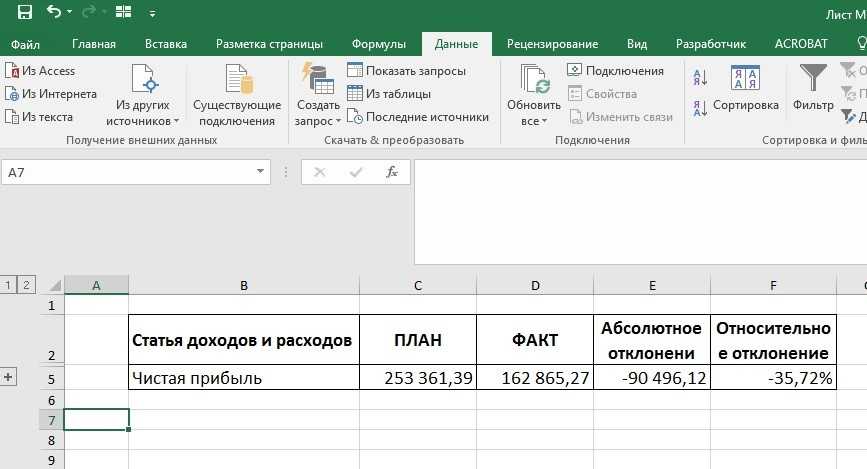Click the Undo arrow icon
867x469 pixels.
53,13
